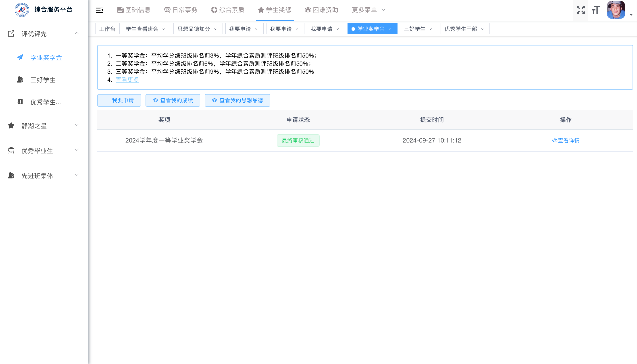Screen dimensions: 637x364
Task: Expand the 先进班集体 sidebar group
Action: (x=44, y=176)
